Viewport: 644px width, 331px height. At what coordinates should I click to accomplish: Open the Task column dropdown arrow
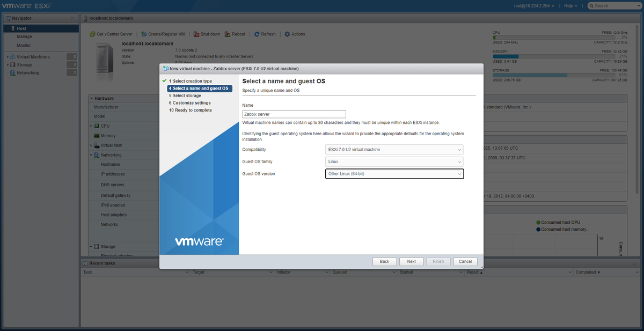pos(187,273)
